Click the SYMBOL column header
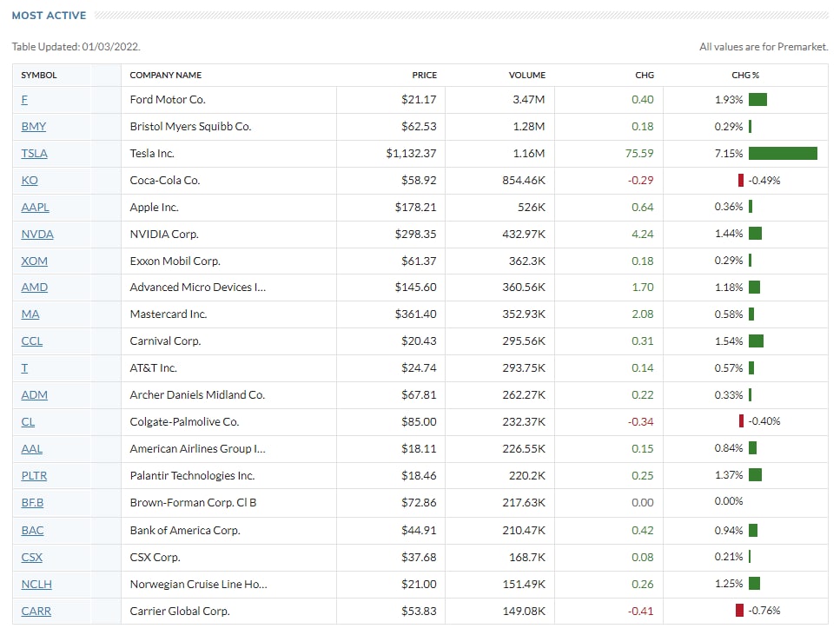 pyautogui.click(x=39, y=76)
